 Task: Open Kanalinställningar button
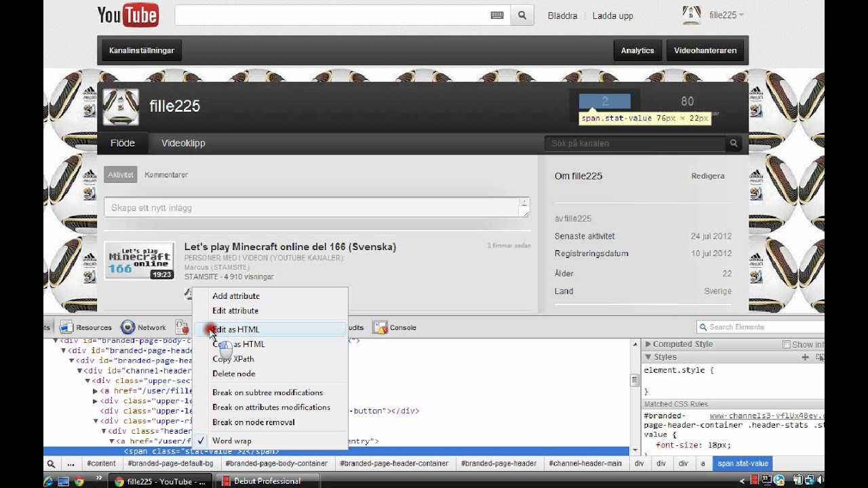coord(142,51)
